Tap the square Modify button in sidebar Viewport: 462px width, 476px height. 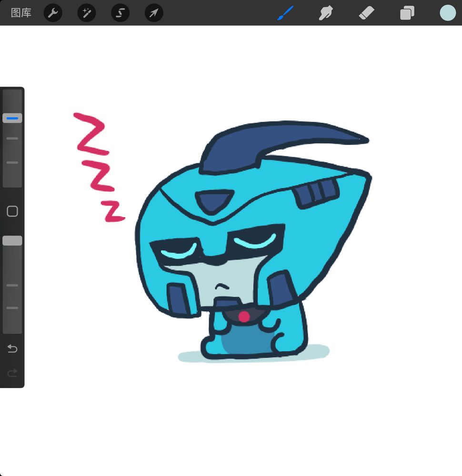coord(12,211)
